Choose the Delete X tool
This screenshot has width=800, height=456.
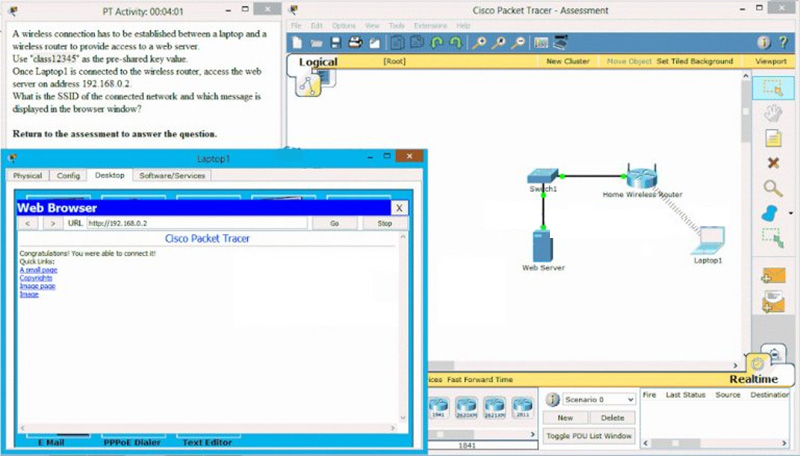(773, 163)
